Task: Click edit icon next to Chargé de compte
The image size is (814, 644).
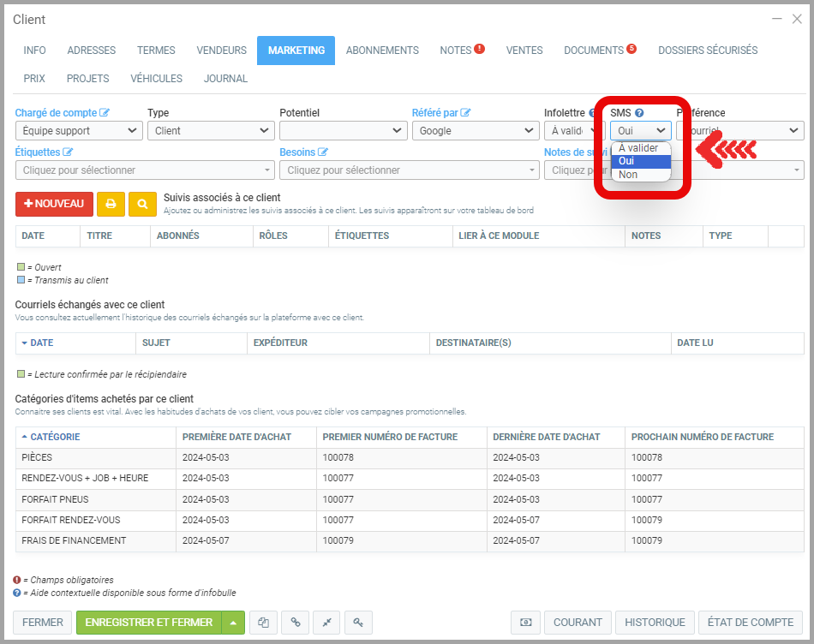Action: point(105,113)
